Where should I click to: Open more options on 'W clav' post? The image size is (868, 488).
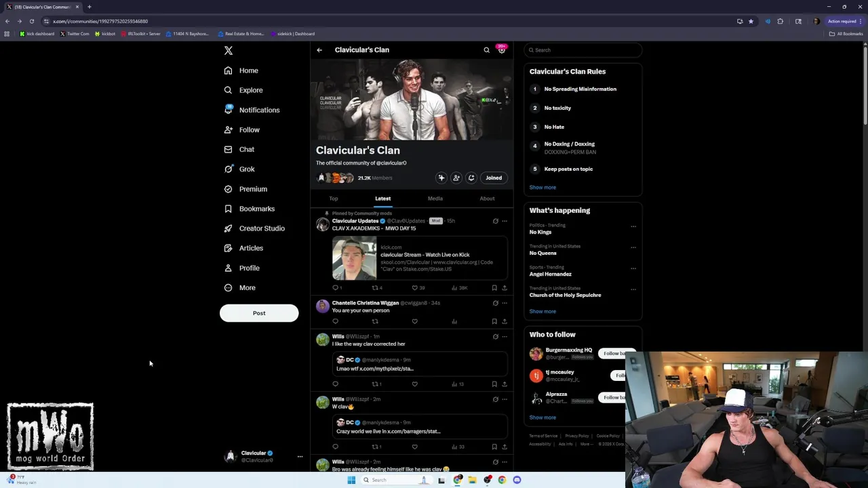(505, 399)
